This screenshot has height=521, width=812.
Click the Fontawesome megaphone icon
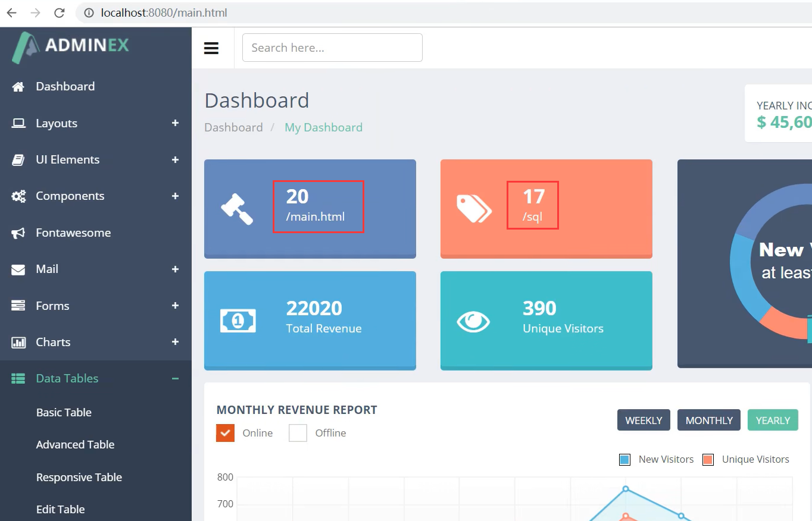click(x=18, y=233)
